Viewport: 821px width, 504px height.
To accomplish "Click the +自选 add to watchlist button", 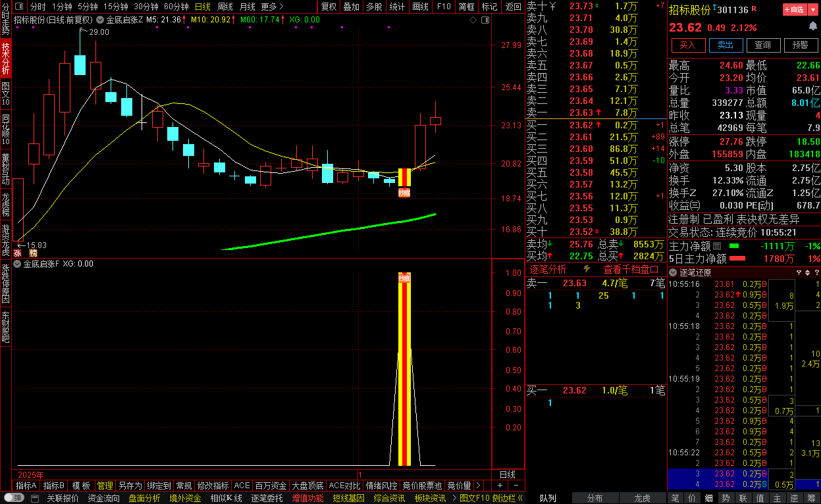I will (x=794, y=10).
